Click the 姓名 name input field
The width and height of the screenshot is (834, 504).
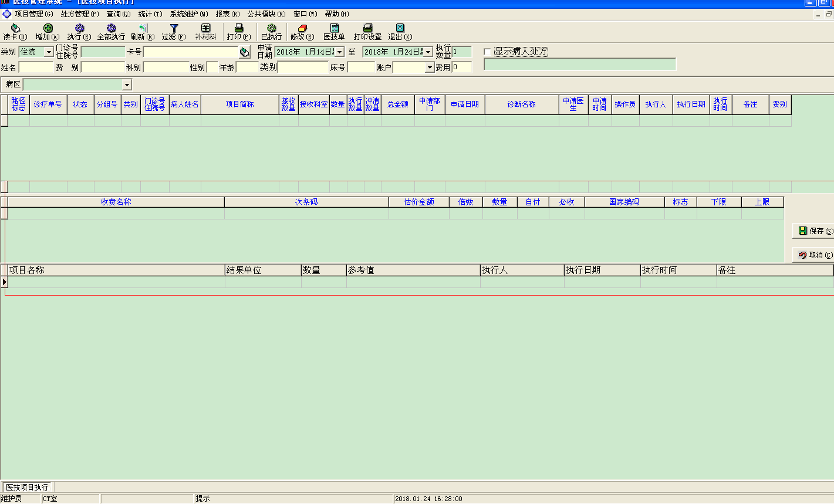click(36, 68)
